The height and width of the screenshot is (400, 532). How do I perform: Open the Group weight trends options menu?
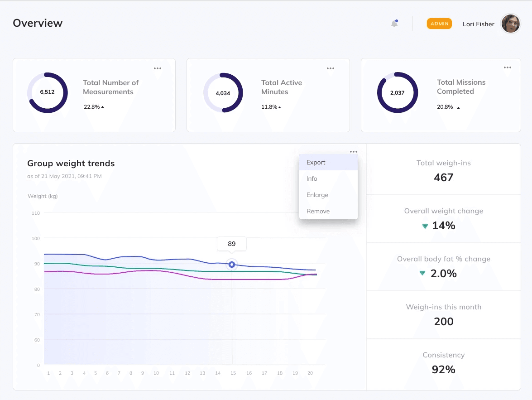coord(354,152)
